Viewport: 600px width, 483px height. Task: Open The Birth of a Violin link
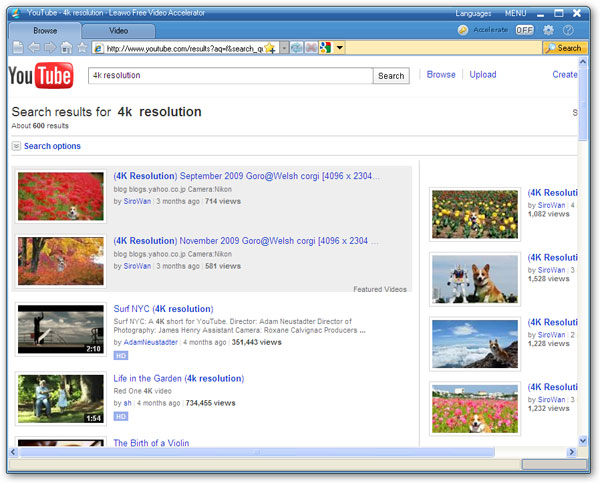(x=151, y=443)
